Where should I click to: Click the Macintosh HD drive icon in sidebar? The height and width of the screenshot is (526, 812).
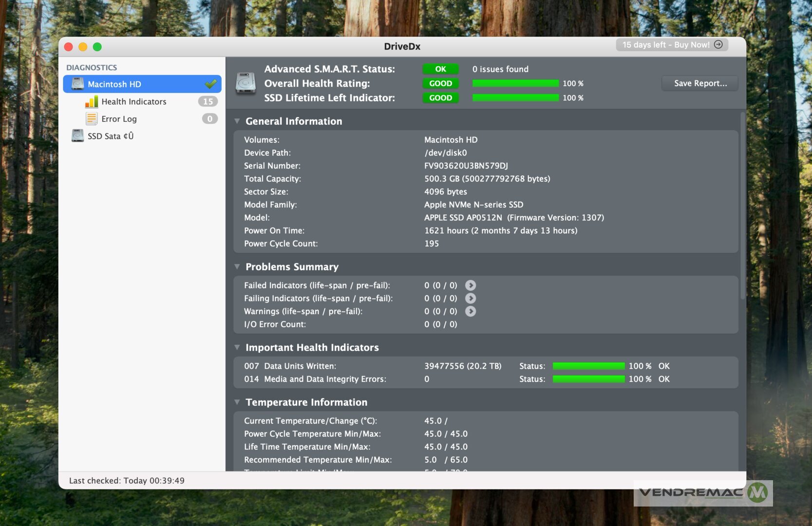point(77,84)
